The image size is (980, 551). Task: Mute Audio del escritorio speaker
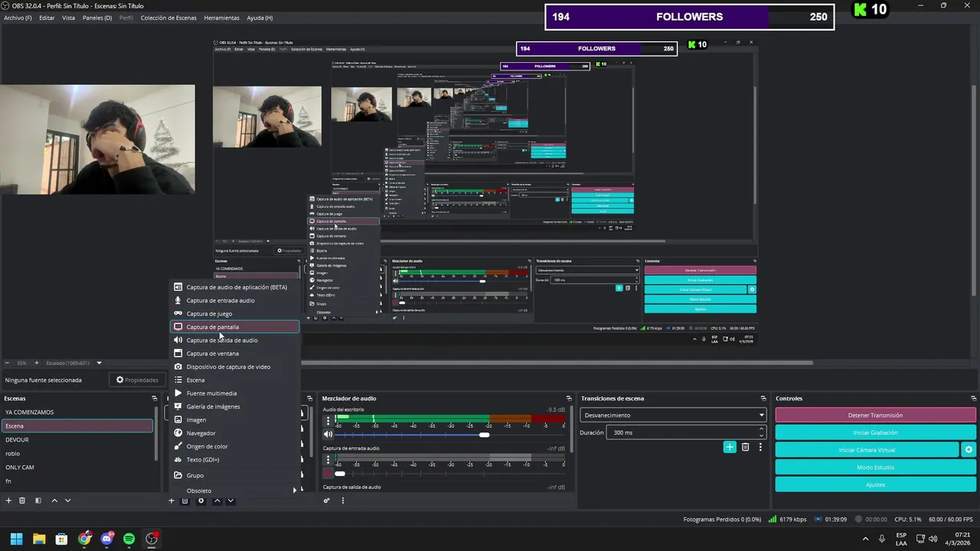tap(328, 435)
